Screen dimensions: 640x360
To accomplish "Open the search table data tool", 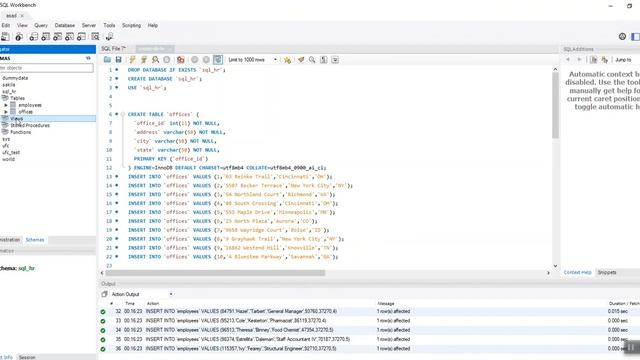I will (x=95, y=37).
